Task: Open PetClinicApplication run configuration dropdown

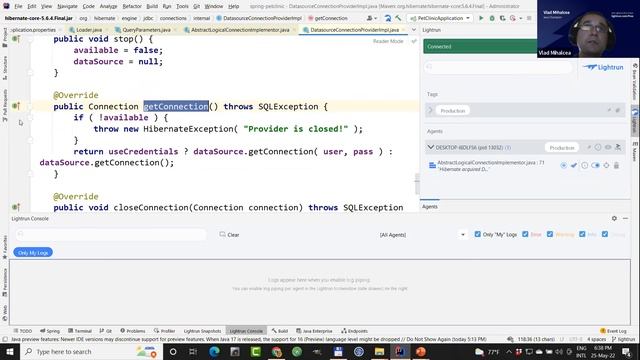Action: tap(440, 18)
